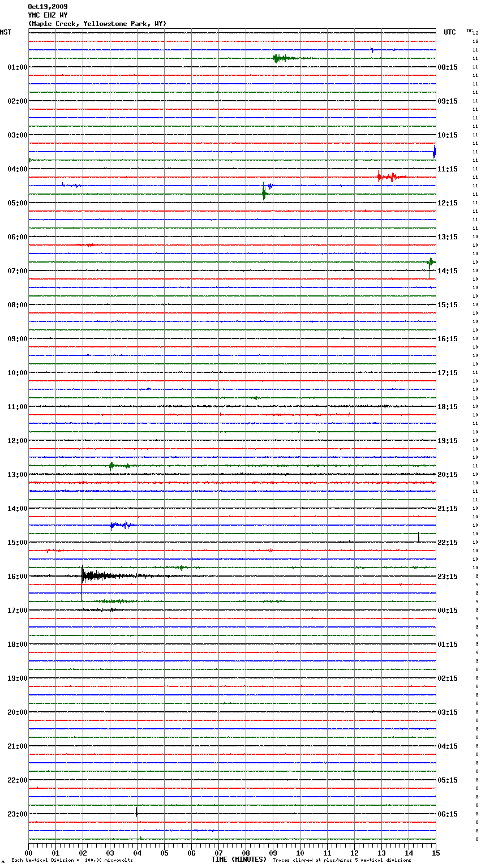Click the blue wiggle near minute 1.5 after 04:00
Image resolution: width=481 pixels, height=868 pixels.
pyautogui.click(x=71, y=185)
